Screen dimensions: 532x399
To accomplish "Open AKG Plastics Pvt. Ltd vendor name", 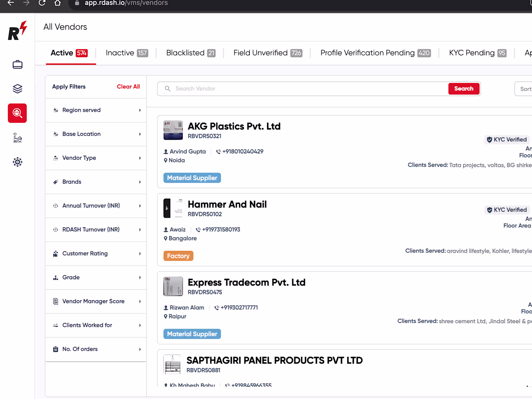I will [x=234, y=126].
